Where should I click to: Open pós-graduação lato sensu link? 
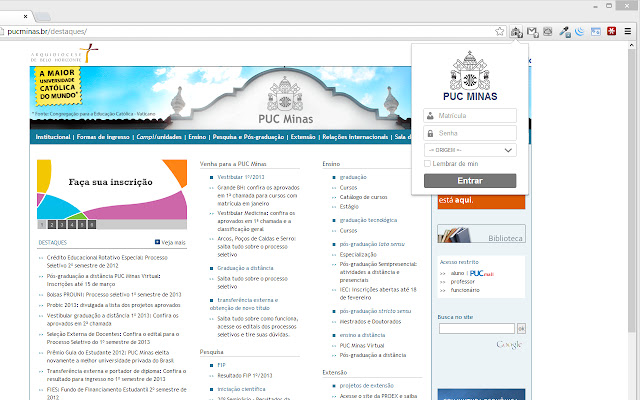(372, 244)
